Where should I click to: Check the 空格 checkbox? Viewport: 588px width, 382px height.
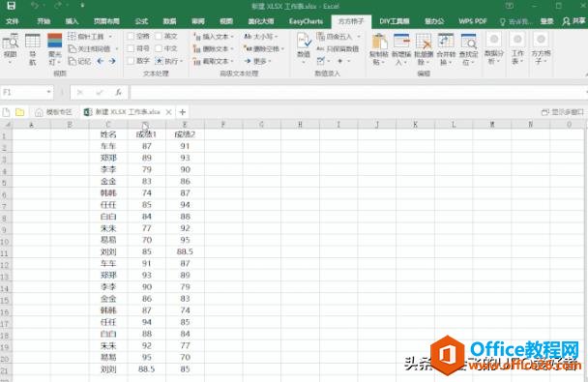(x=131, y=37)
